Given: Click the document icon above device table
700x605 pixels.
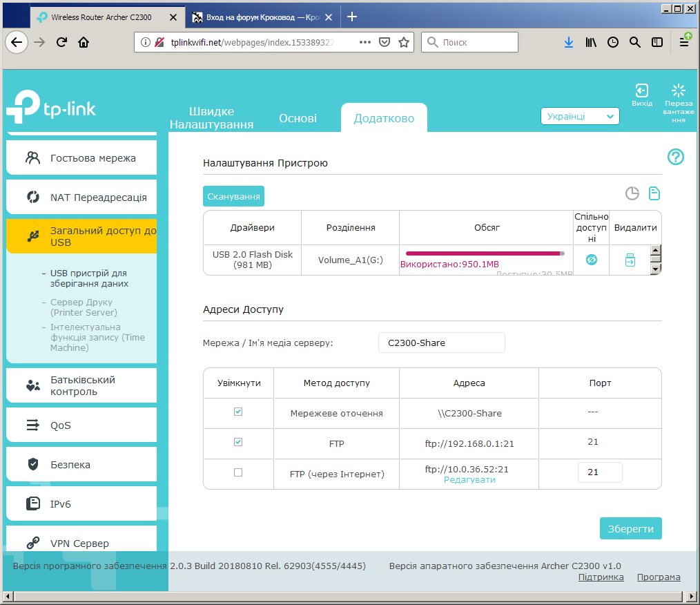Looking at the screenshot, I should coord(654,194).
